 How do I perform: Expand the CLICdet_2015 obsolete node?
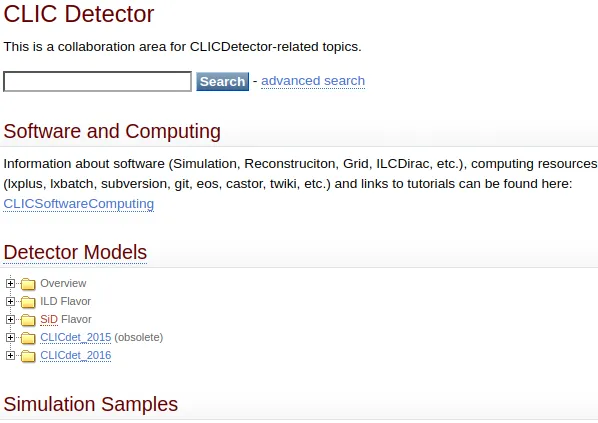10,337
